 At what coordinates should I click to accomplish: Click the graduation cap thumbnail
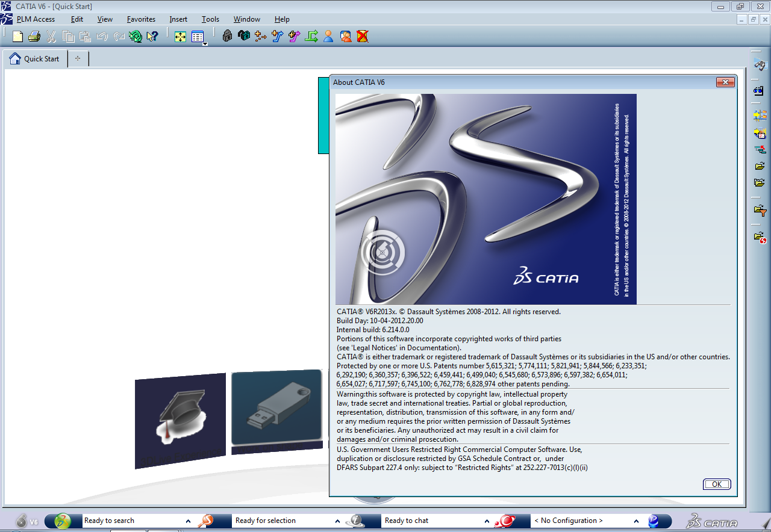point(180,419)
